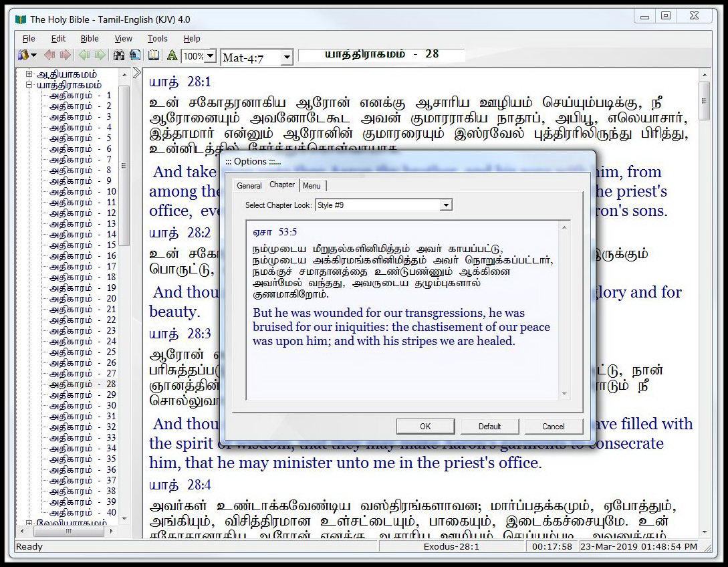Click the main text scroll-up arrow
Viewport: 728px width, 567px height.
click(705, 75)
